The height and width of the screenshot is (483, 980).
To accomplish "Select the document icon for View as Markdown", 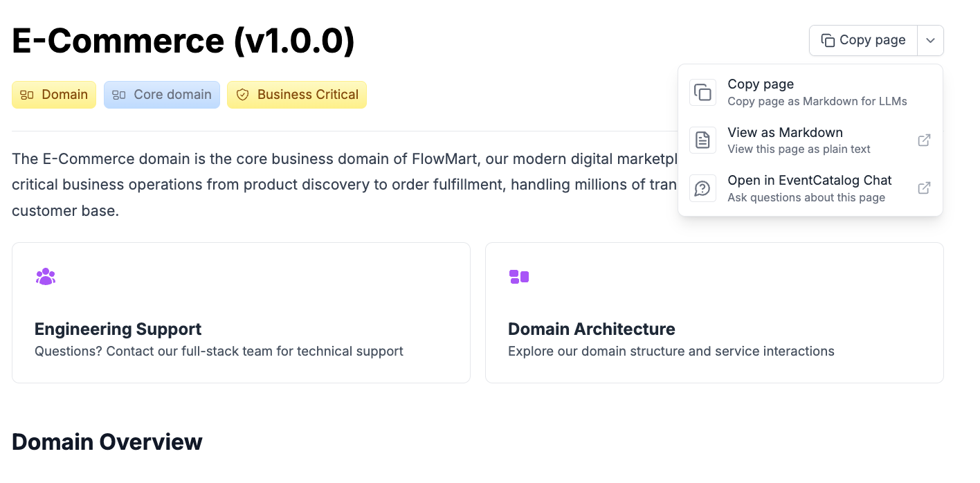I will point(702,140).
